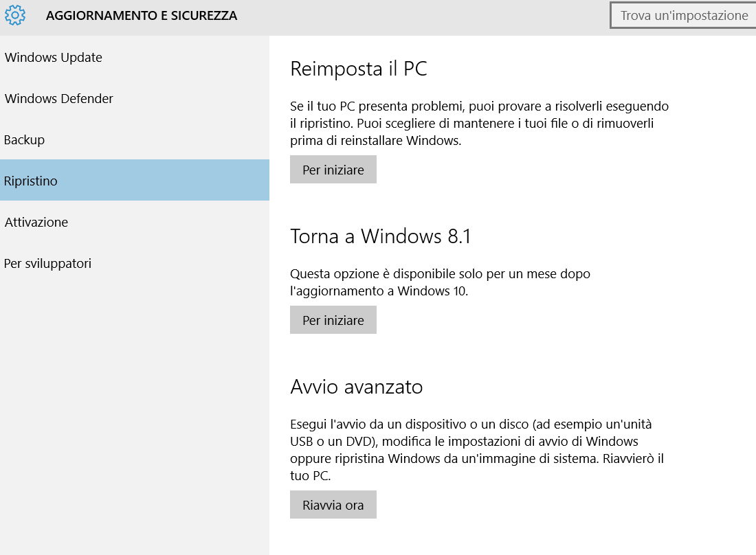The width and height of the screenshot is (756, 555).
Task: Open the Windows Update section
Action: click(x=54, y=58)
